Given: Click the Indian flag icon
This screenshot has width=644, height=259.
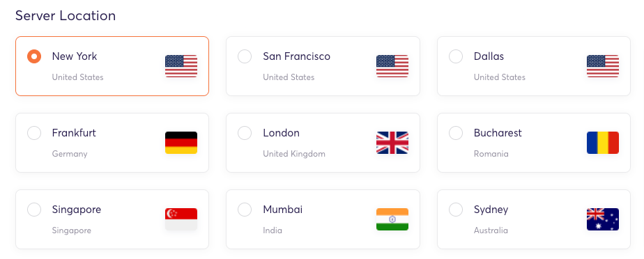Looking at the screenshot, I should tap(392, 219).
